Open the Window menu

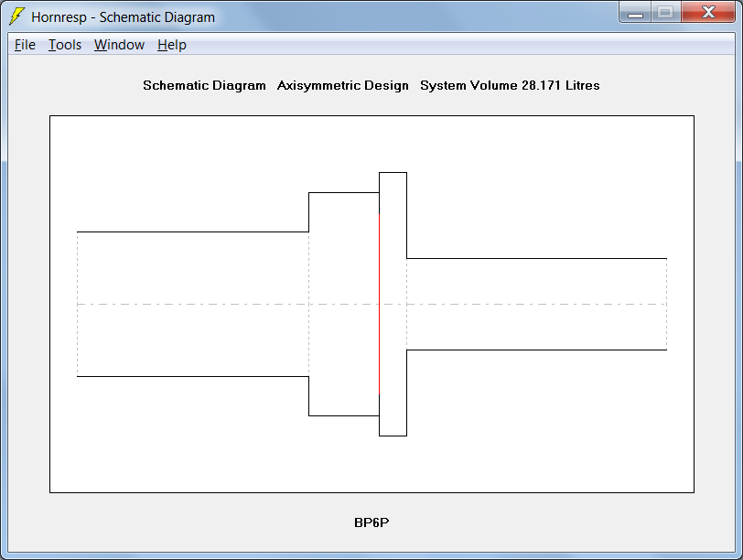click(x=119, y=45)
